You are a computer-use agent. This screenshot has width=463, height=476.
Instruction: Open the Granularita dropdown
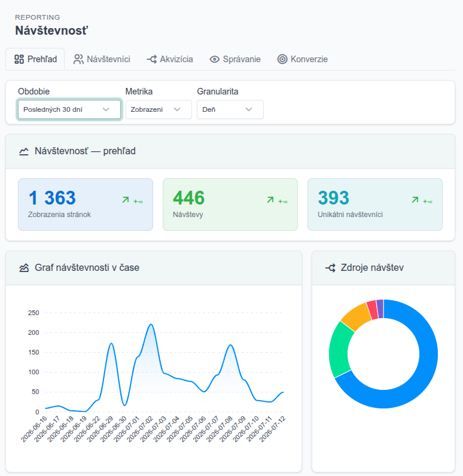pos(230,109)
